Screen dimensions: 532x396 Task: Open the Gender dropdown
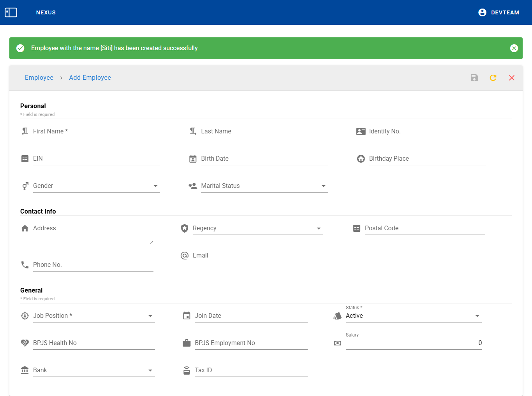96,186
